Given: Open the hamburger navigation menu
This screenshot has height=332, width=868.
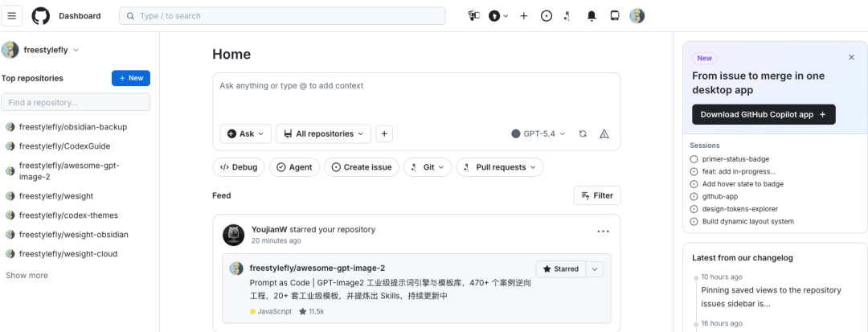Looking at the screenshot, I should click(x=11, y=16).
